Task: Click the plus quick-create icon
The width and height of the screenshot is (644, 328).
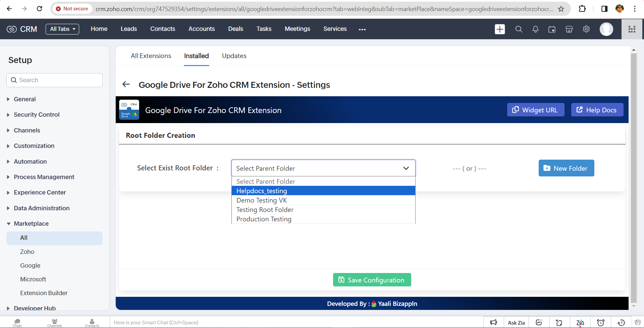Action: point(499,29)
